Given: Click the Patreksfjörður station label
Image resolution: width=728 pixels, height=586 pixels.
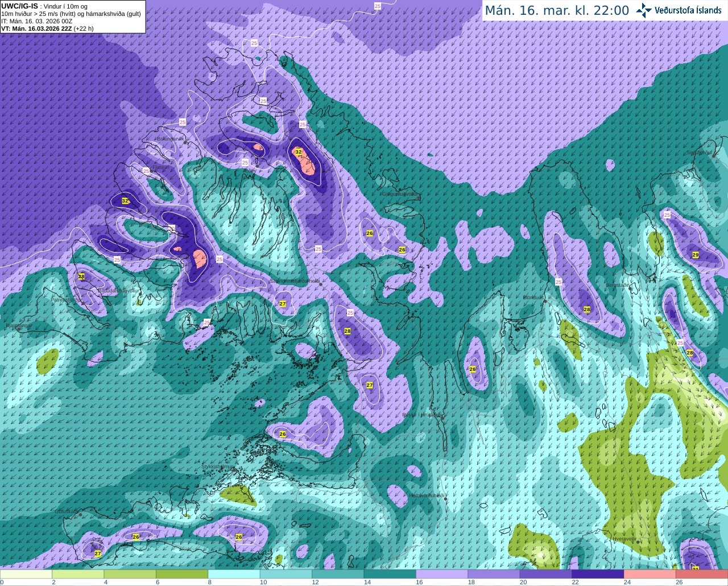Looking at the screenshot, I should [67, 299].
